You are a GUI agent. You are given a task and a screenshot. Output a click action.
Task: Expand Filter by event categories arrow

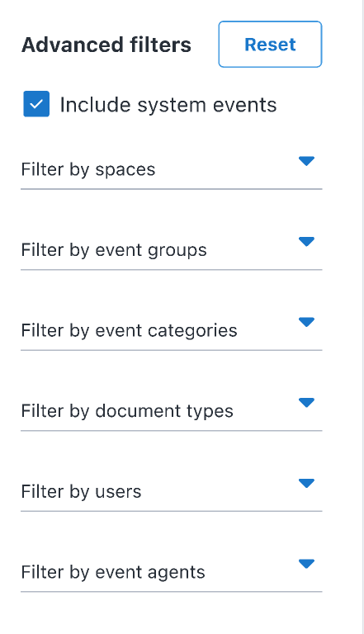coord(306,322)
